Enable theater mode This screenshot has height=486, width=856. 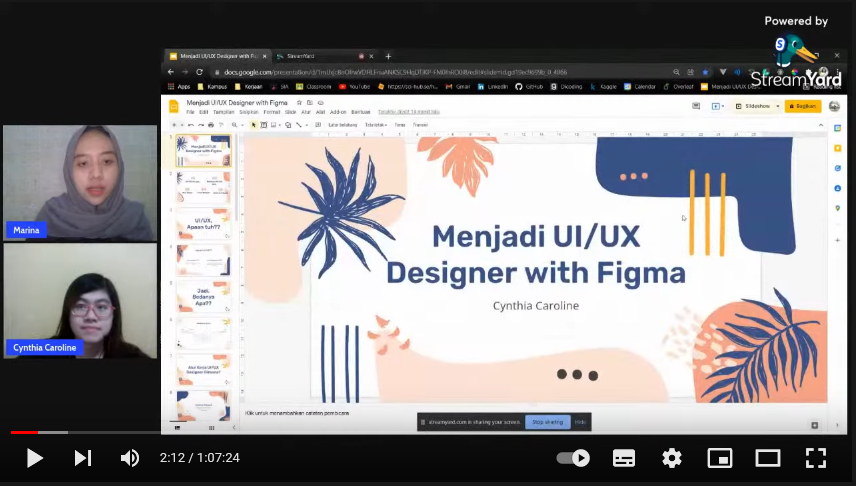[768, 458]
